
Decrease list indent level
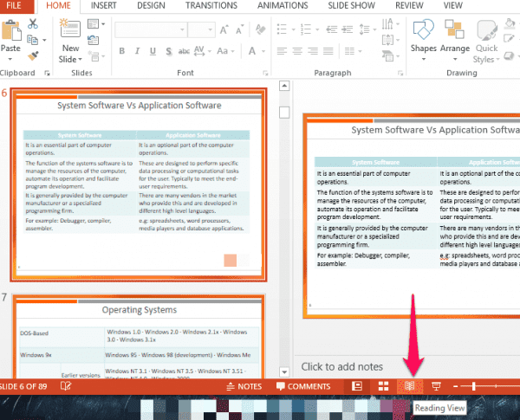(331, 29)
